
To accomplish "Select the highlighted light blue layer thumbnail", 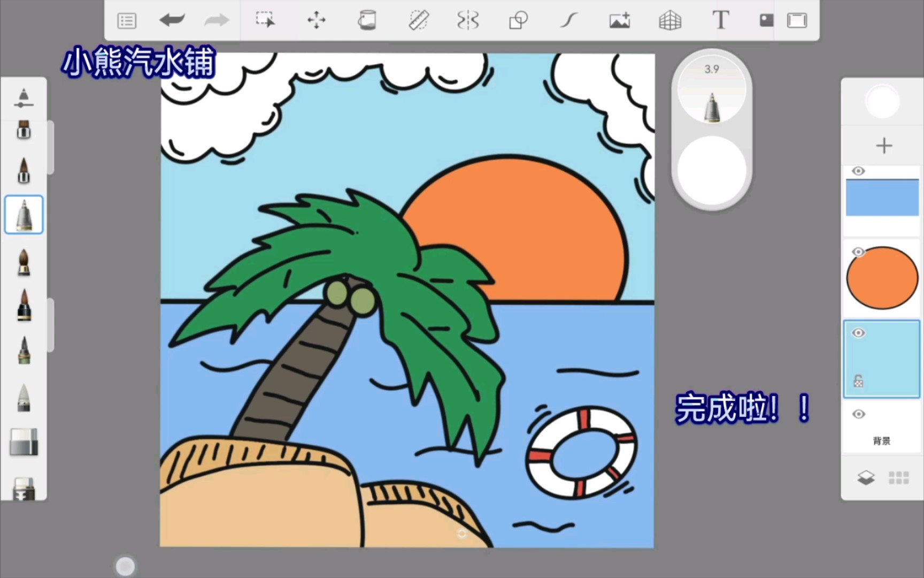I will coord(882,359).
